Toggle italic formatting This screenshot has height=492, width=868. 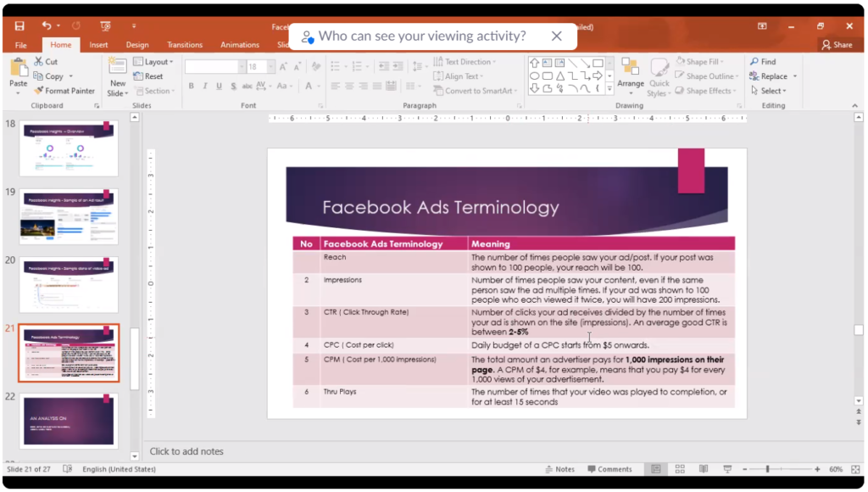(204, 86)
